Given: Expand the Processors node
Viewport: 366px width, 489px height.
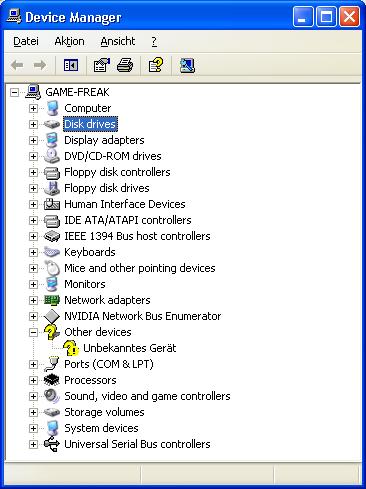Looking at the screenshot, I should (33, 380).
